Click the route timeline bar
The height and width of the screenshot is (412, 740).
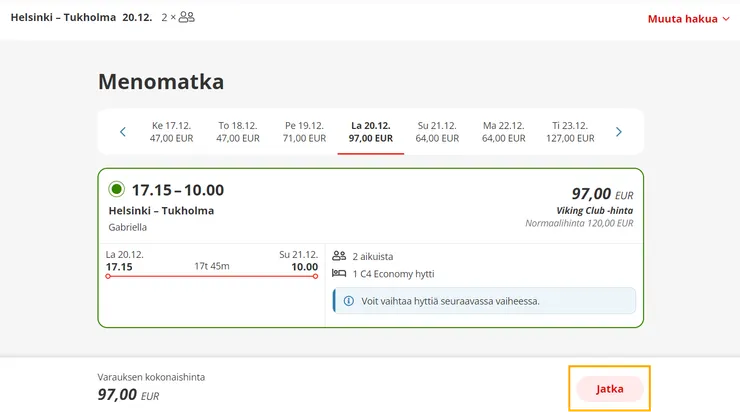coord(212,277)
